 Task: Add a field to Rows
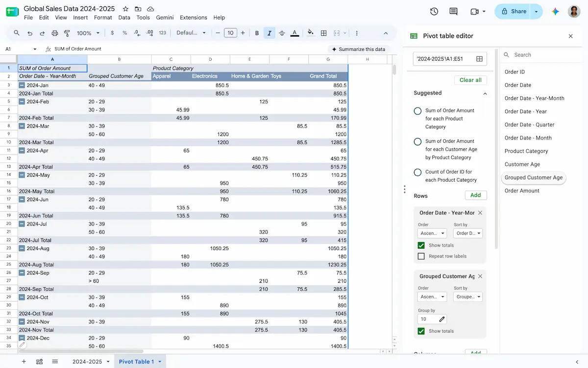pos(475,195)
